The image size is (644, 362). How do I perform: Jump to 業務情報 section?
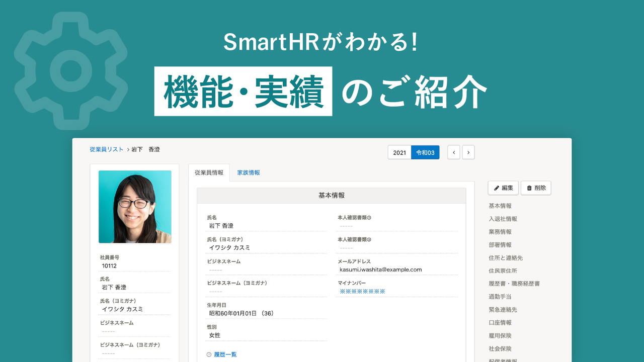[x=500, y=232]
